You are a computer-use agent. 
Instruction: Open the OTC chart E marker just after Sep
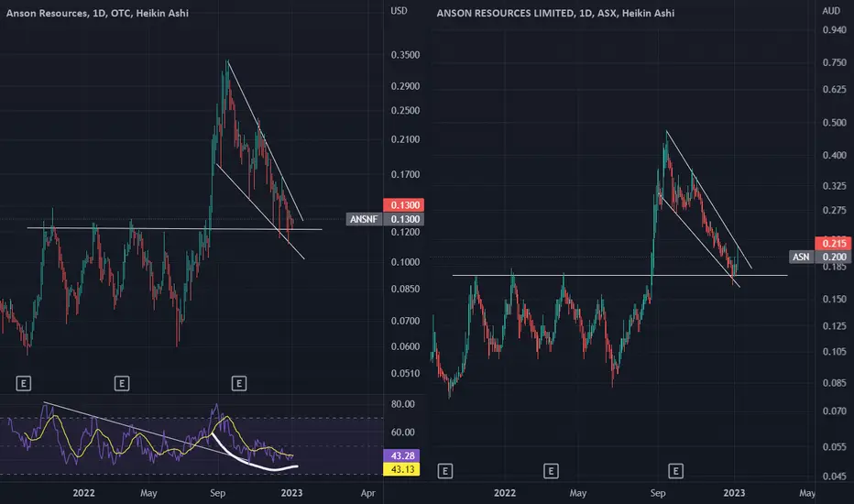point(239,384)
